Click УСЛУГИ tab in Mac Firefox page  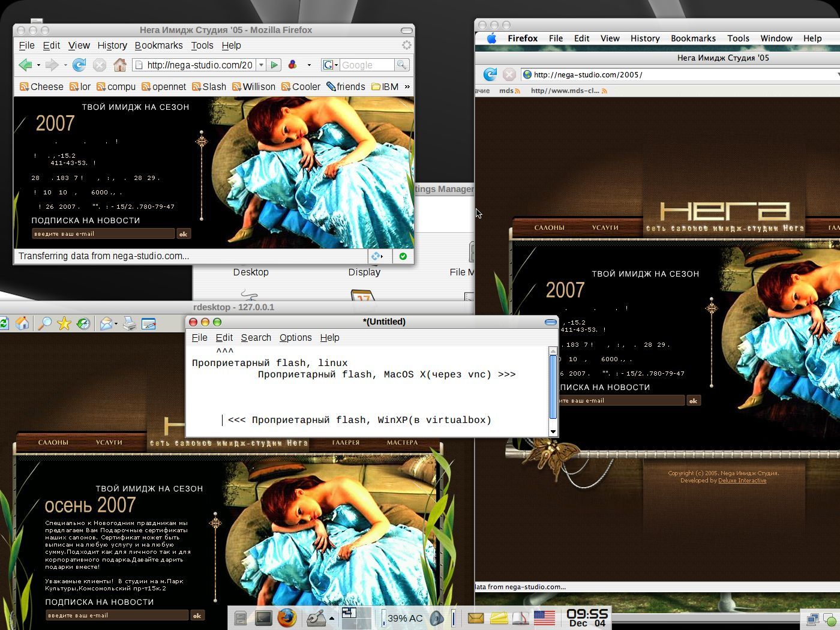pyautogui.click(x=605, y=227)
